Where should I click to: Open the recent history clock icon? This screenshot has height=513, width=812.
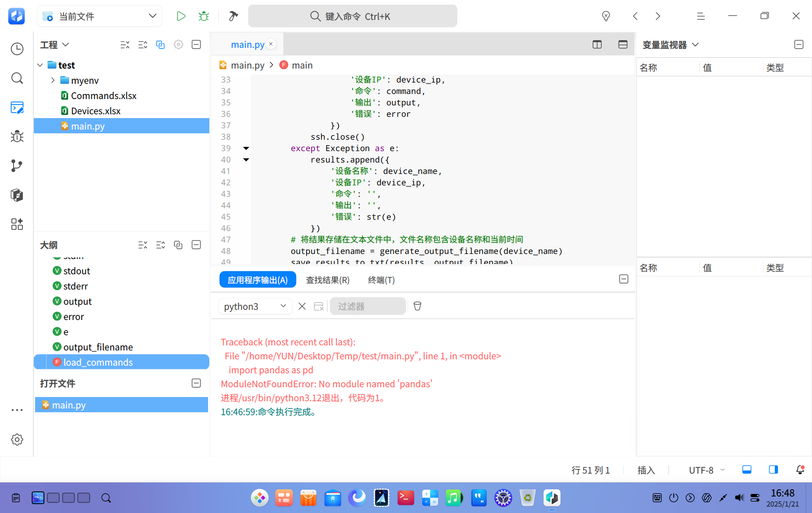click(17, 49)
